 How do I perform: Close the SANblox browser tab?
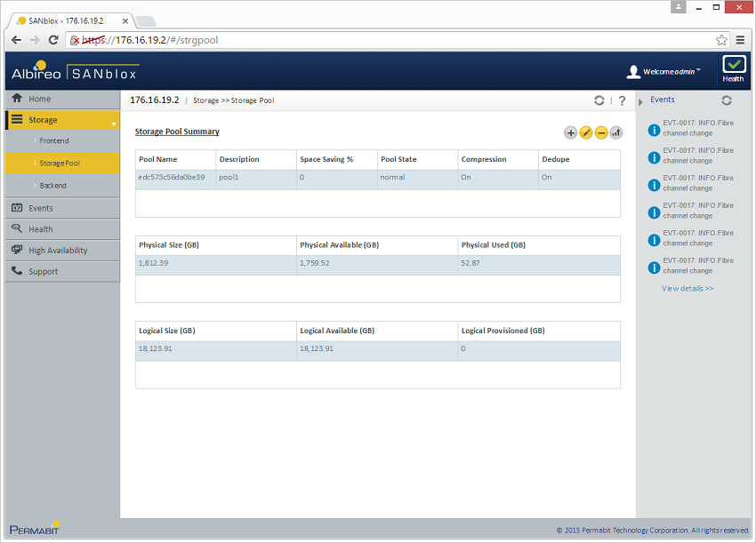point(125,21)
